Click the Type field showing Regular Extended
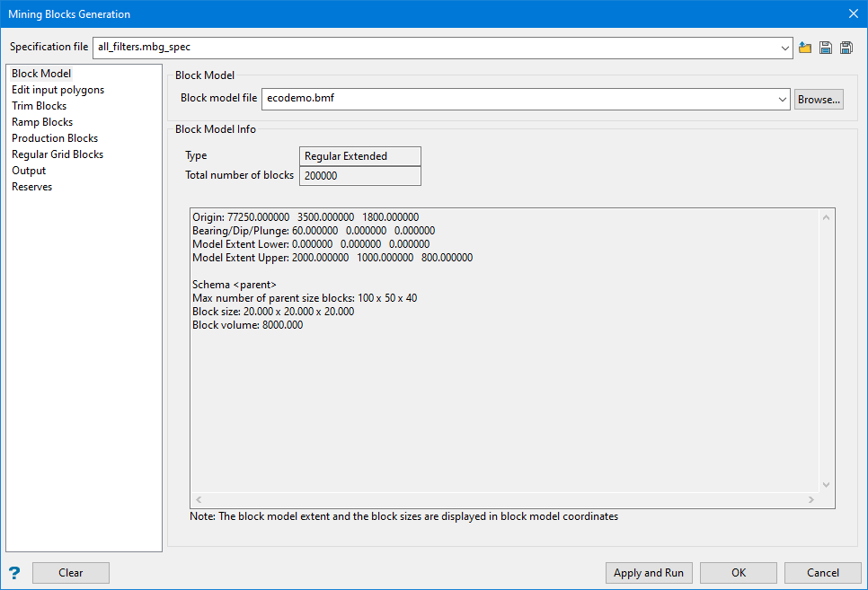Screen dimensions: 868x590 click(x=359, y=156)
